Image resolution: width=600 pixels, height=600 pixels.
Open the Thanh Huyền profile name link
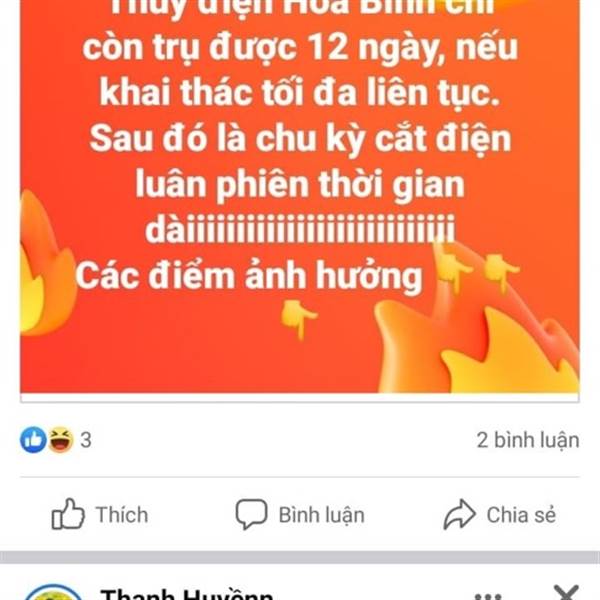pyautogui.click(x=187, y=594)
